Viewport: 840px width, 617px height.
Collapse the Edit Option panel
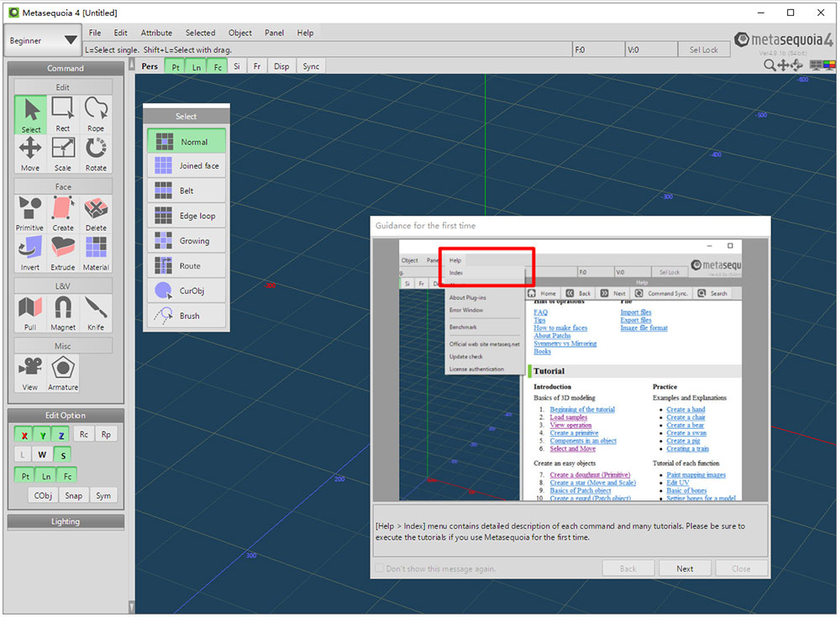66,416
